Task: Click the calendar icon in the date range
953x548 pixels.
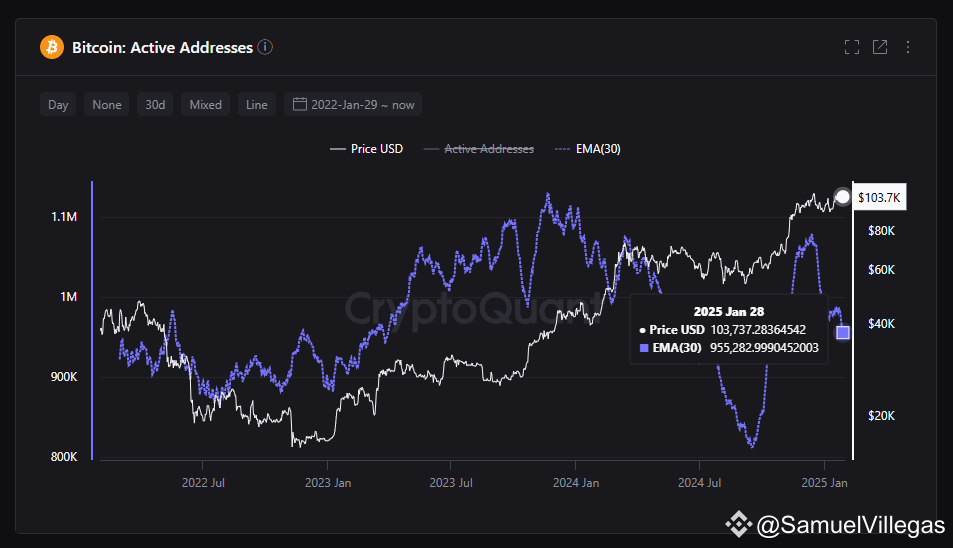Action: tap(300, 104)
